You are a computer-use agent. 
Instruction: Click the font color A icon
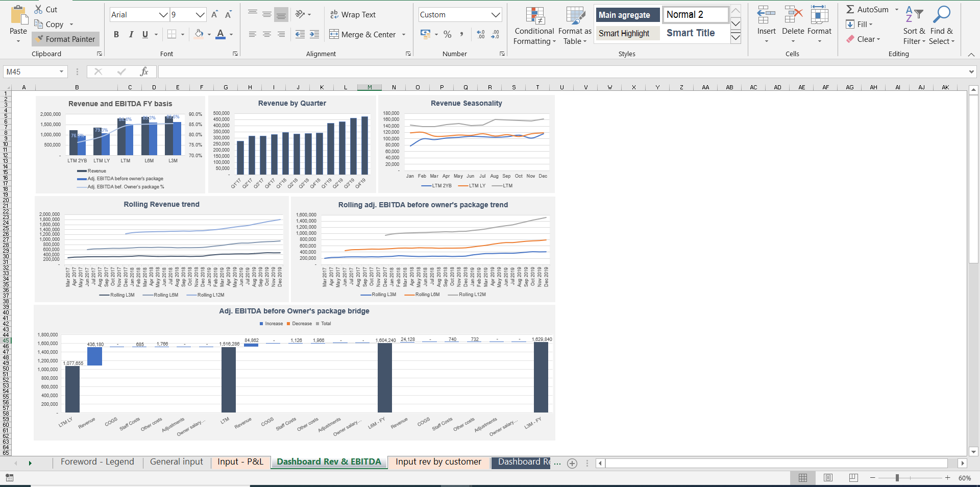click(x=220, y=34)
